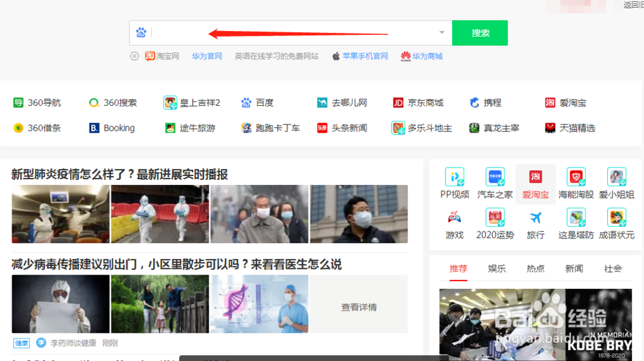Open the 华为官网 link

207,56
